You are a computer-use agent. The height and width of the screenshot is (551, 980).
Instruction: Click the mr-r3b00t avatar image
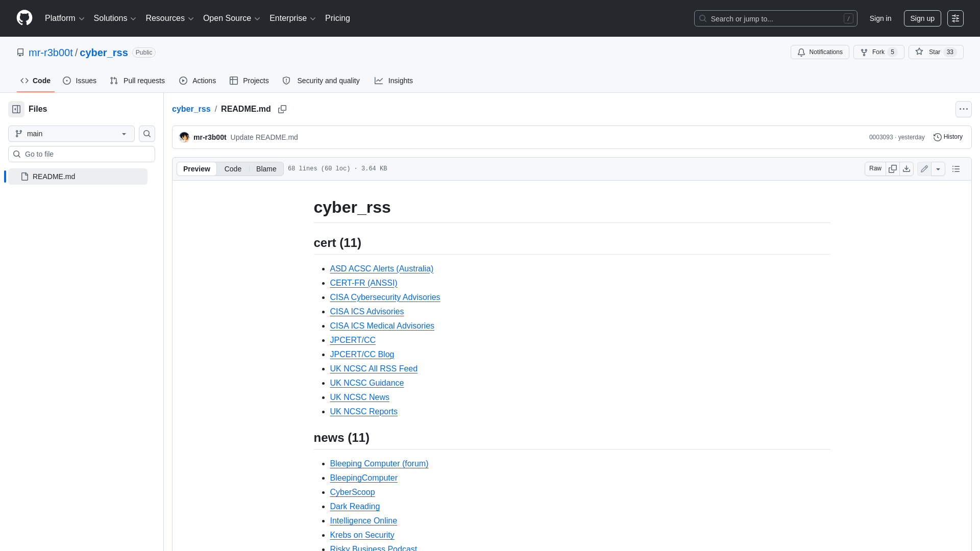coord(184,137)
